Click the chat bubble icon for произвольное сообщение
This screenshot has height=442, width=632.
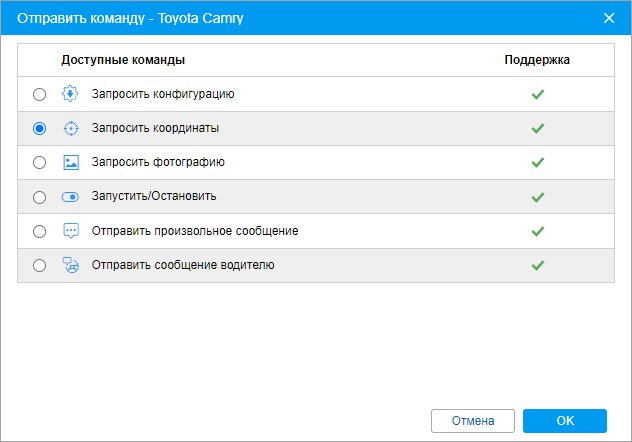pyautogui.click(x=70, y=231)
